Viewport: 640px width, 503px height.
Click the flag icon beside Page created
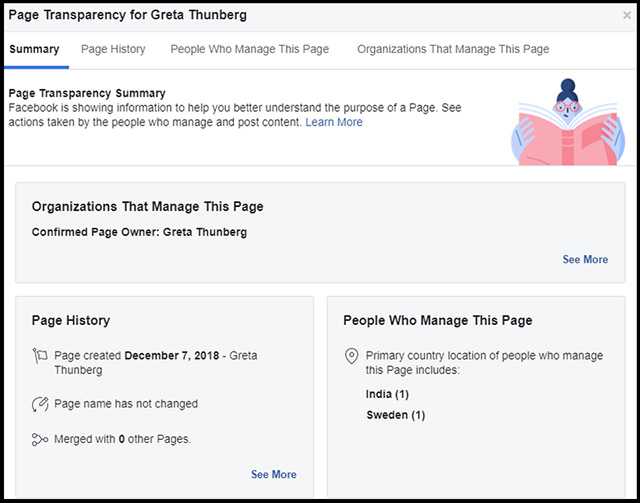(x=40, y=356)
